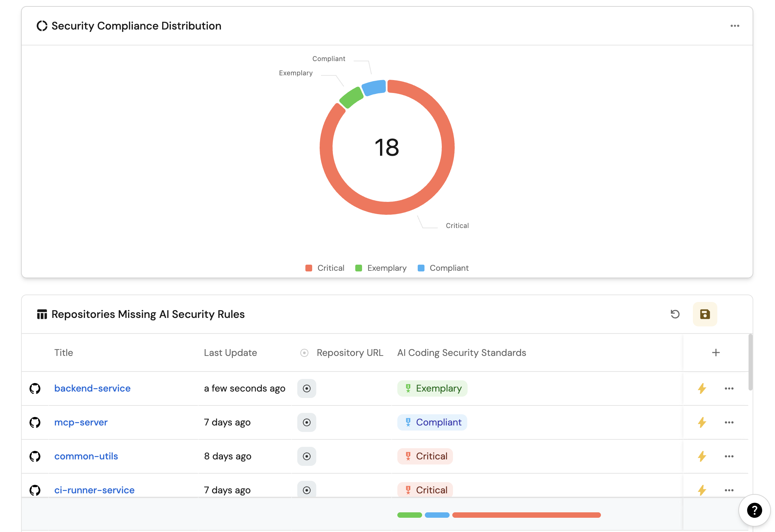Open the Security Compliance Distribution options menu
Viewport: 775px width, 532px height.
click(x=735, y=26)
